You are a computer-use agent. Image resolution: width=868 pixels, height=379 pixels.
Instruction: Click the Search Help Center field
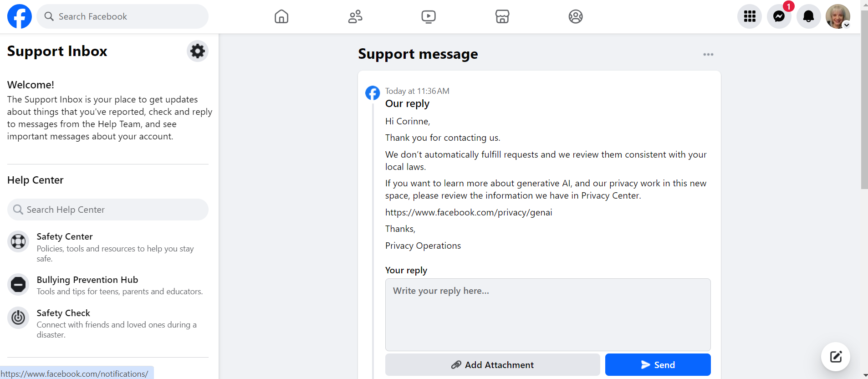tap(108, 210)
